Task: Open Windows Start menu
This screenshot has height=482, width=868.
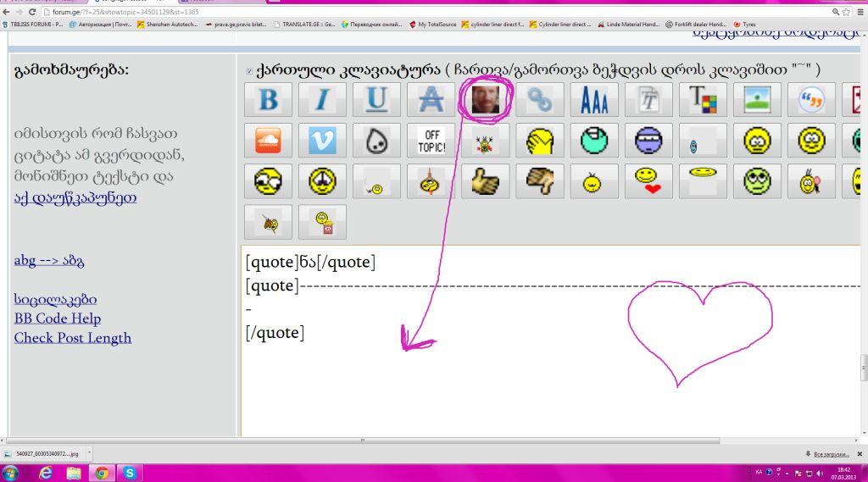Action: [10, 474]
